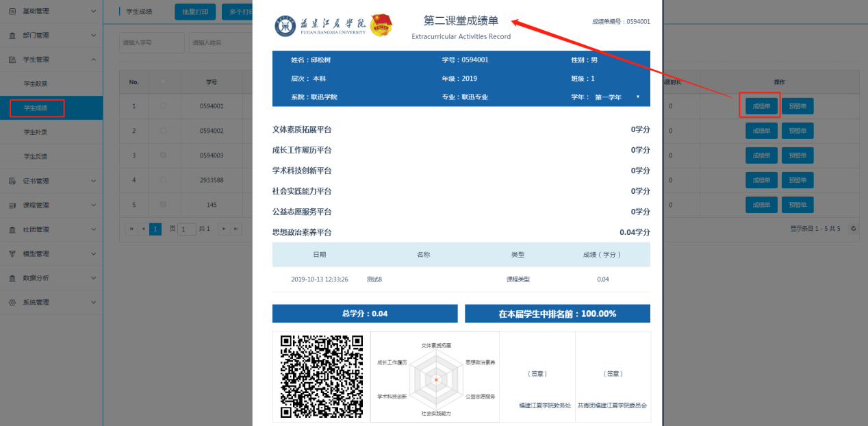
Task: Go to first page of table
Action: tap(131, 229)
